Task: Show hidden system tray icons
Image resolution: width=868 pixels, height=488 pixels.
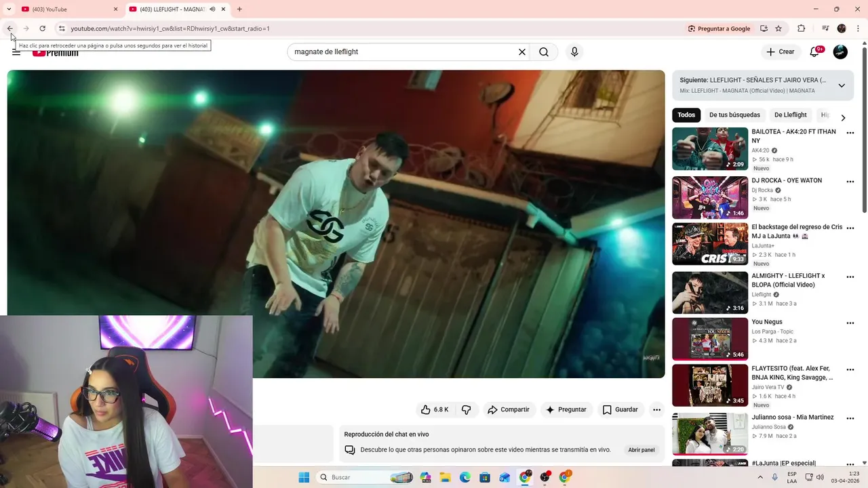Action: pyautogui.click(x=759, y=477)
